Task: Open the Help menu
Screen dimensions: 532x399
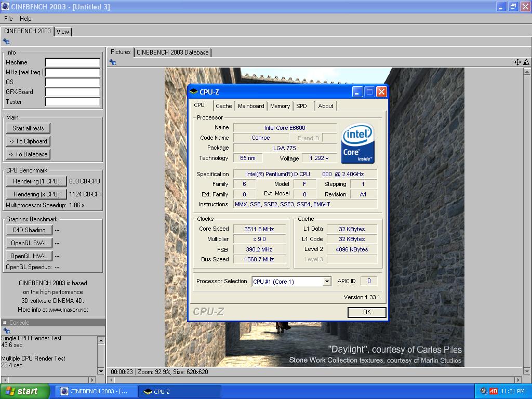Action: pos(25,19)
